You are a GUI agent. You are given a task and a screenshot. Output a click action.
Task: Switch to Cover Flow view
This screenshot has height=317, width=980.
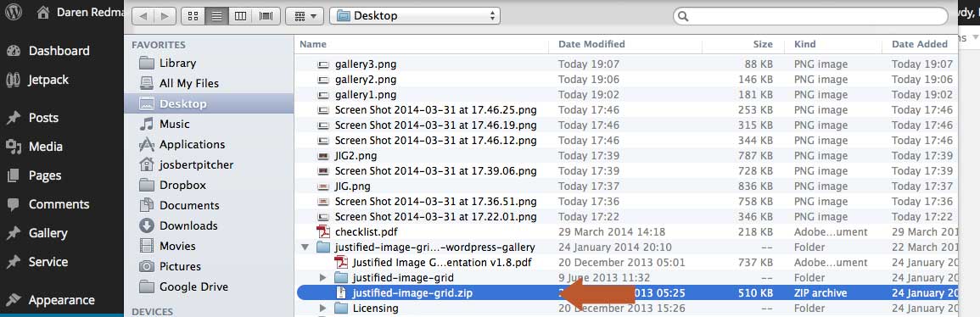266,16
